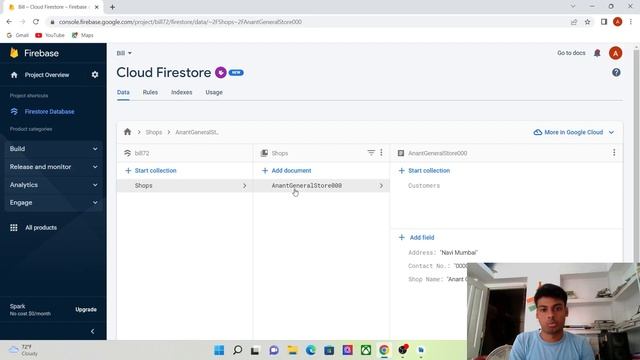Click Add field button

pos(416,238)
